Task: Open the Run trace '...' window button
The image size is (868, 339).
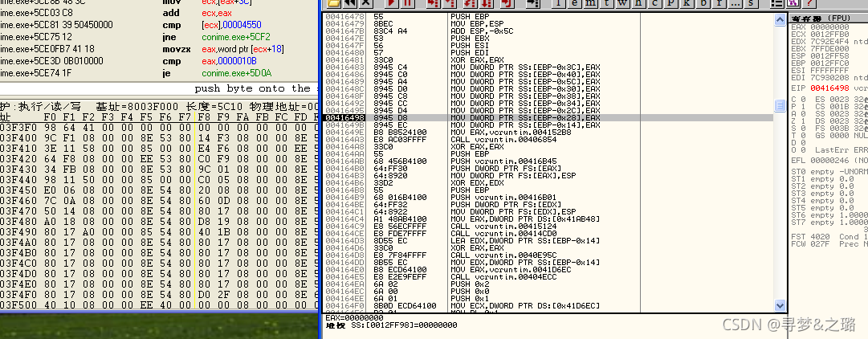Action: coord(736,3)
